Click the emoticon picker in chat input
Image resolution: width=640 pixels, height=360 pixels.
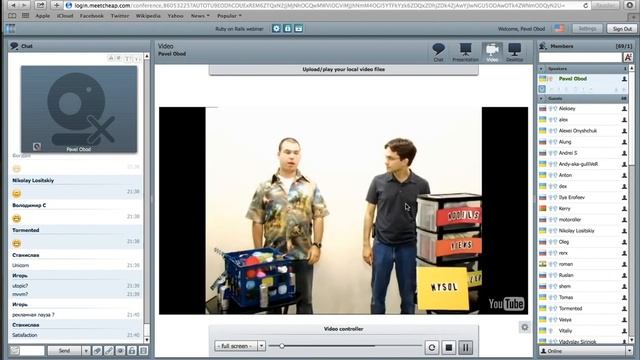click(15, 351)
